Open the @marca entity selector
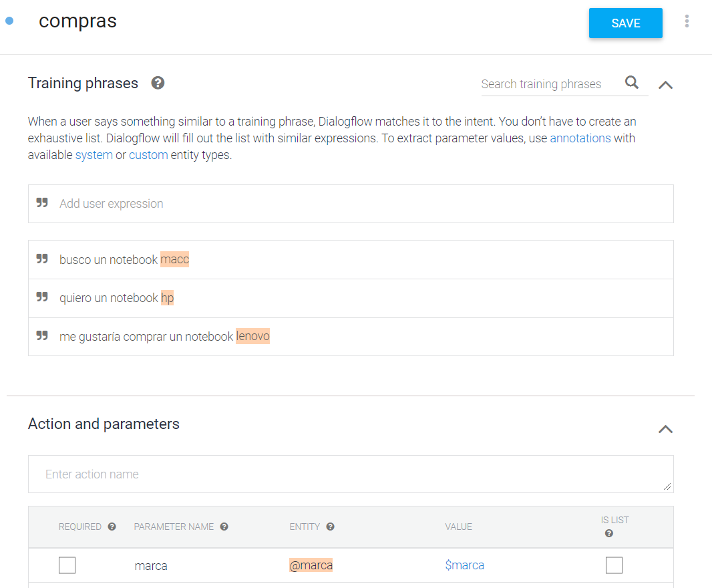Viewport: 712px width, 588px height. (x=311, y=565)
